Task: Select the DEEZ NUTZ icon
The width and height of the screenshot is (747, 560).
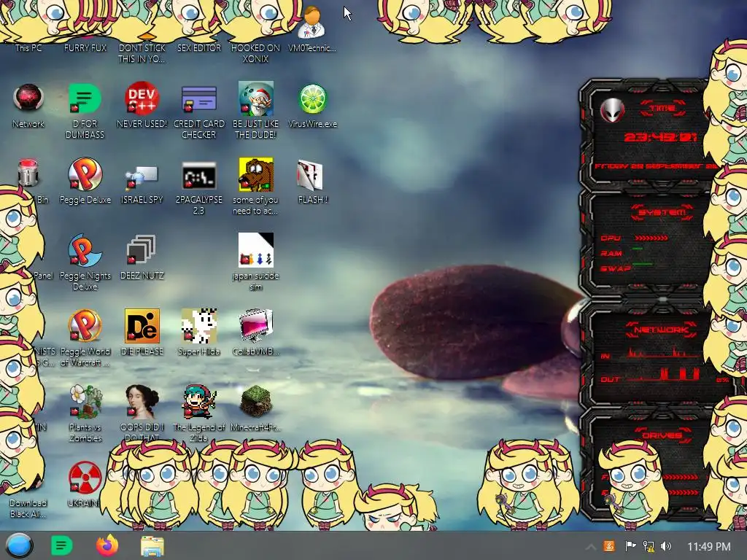Action: pyautogui.click(x=142, y=250)
